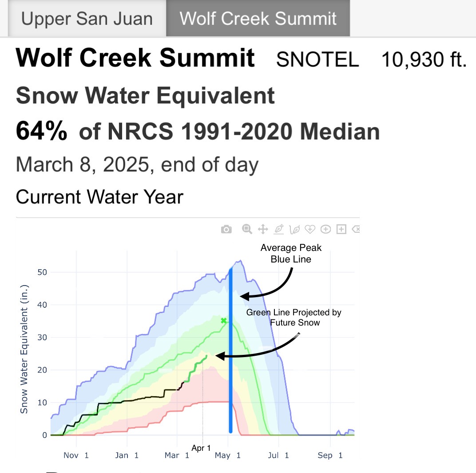Click the heart-shaped draw closed path tool
This screenshot has width=476, height=473.
310,229
